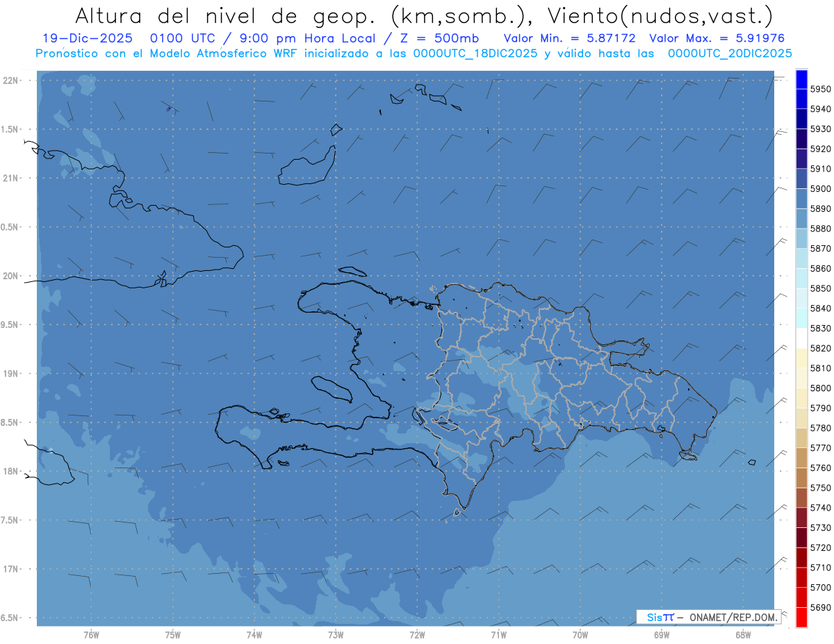Image resolution: width=834 pixels, height=644 pixels.
Task: Click the '9.5N' latitude axis label
Action: point(10,324)
